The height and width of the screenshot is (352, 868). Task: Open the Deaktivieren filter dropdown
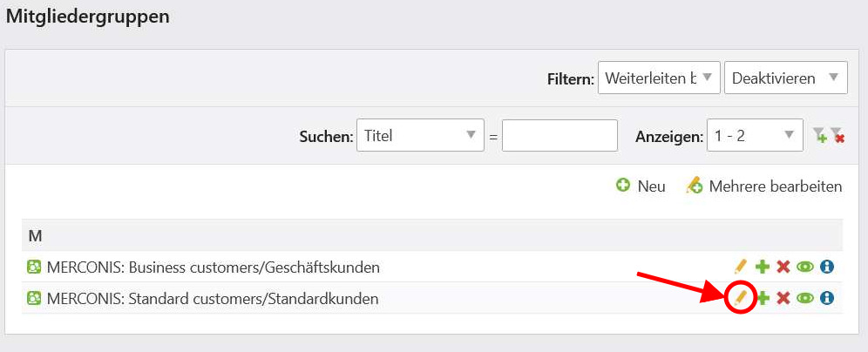point(785,78)
